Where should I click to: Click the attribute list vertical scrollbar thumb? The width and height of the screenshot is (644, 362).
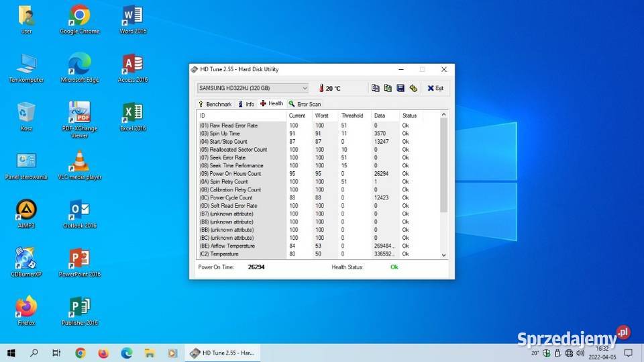coord(443,165)
